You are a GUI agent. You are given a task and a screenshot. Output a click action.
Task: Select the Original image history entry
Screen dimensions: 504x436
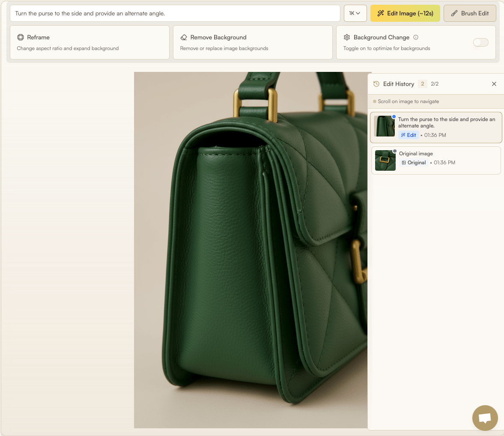coord(445,160)
